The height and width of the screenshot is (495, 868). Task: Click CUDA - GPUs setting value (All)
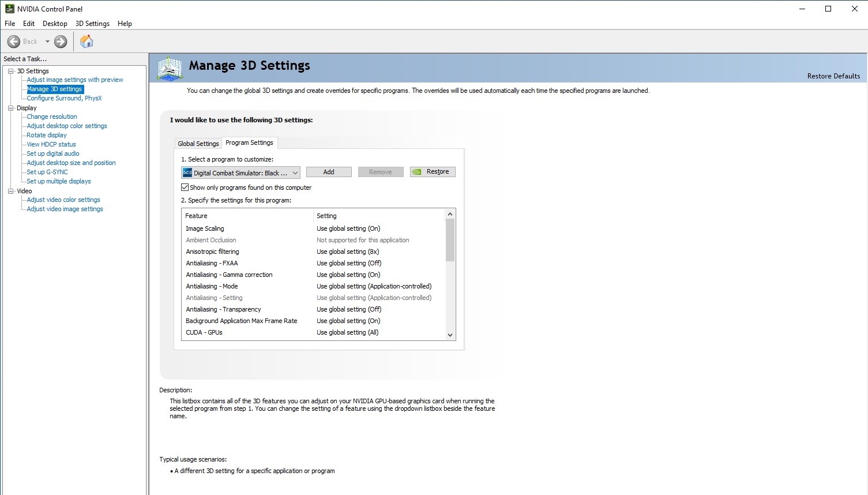tap(348, 332)
